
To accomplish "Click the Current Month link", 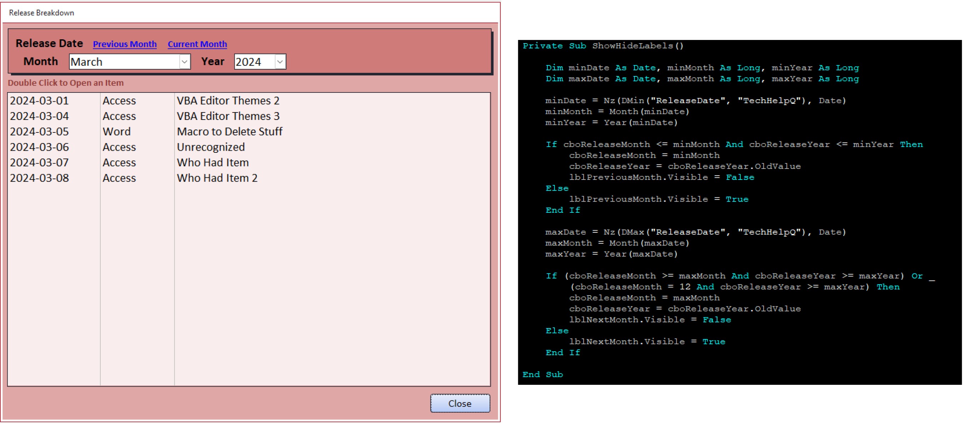I will point(197,44).
